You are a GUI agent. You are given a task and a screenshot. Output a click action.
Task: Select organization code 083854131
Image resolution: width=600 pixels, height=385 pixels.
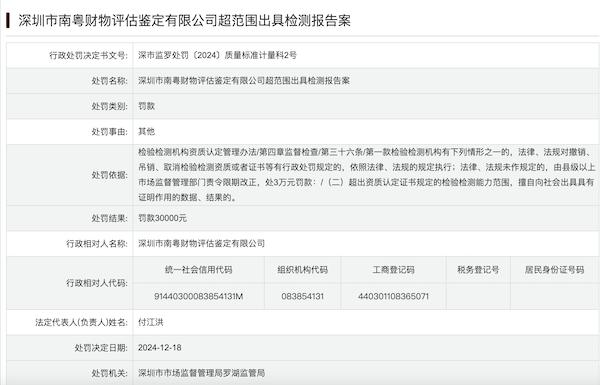303,297
